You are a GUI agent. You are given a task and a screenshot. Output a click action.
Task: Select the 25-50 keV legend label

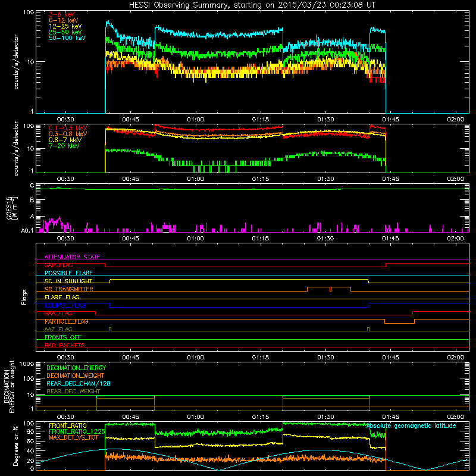coord(65,32)
